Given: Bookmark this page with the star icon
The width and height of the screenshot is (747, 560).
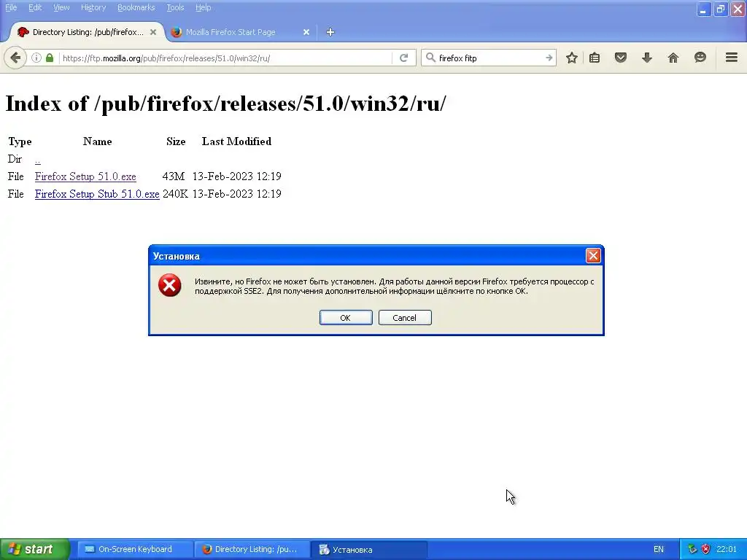Looking at the screenshot, I should click(x=572, y=58).
